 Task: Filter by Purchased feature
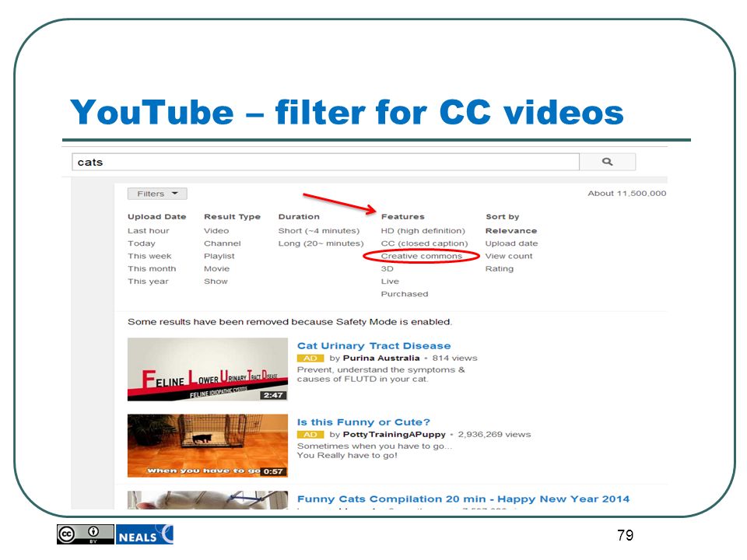(405, 294)
